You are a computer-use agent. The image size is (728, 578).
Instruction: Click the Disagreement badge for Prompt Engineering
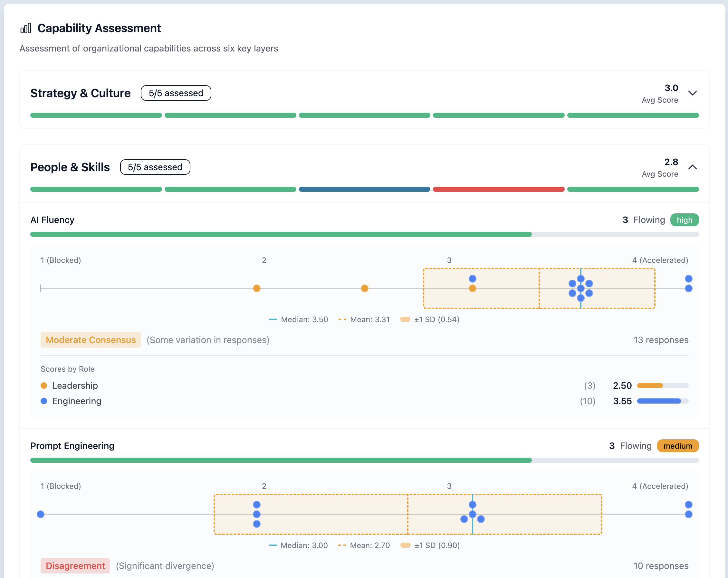coord(75,566)
